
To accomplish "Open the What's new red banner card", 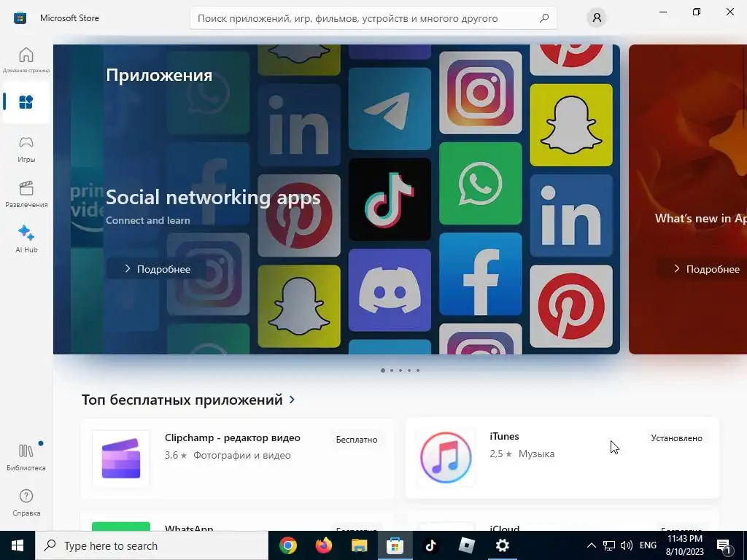I will tap(688, 199).
